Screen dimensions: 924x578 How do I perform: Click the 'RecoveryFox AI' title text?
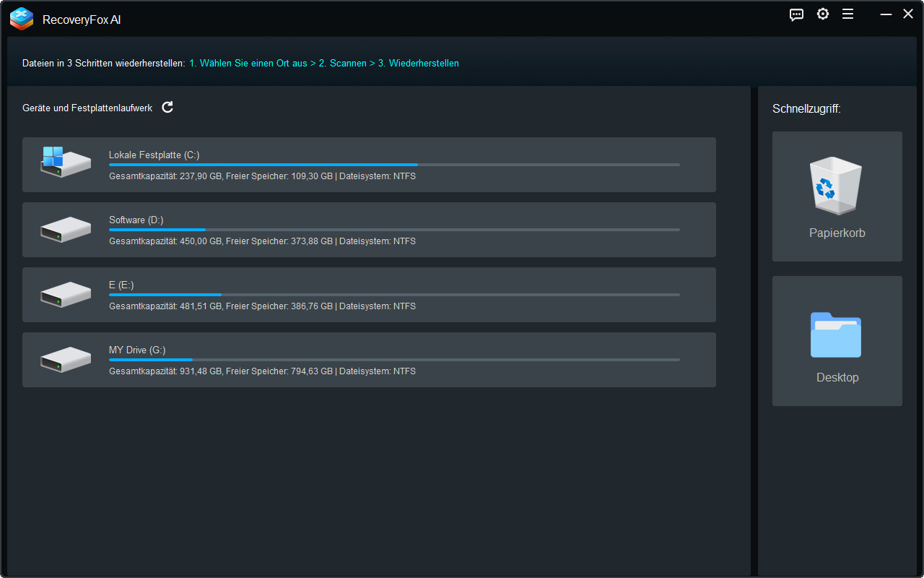point(82,20)
